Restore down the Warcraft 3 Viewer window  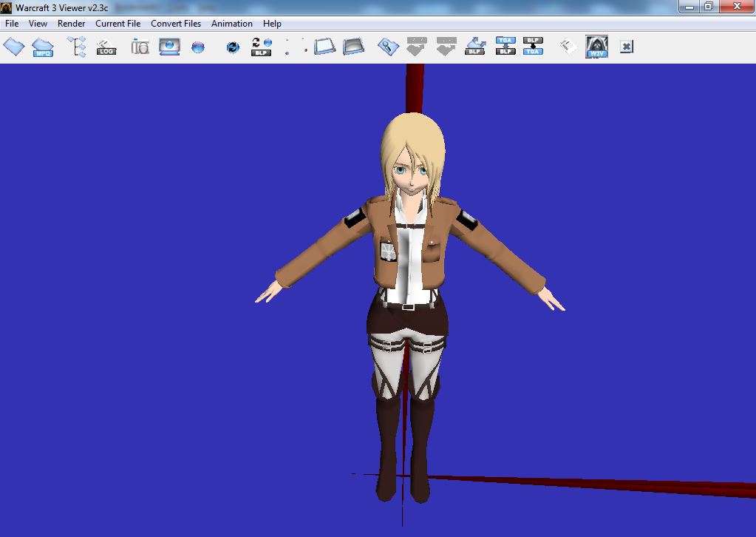point(709,7)
